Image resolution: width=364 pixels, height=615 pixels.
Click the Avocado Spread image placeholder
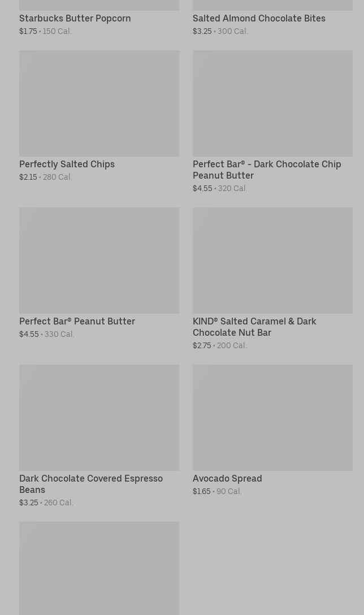click(x=272, y=417)
